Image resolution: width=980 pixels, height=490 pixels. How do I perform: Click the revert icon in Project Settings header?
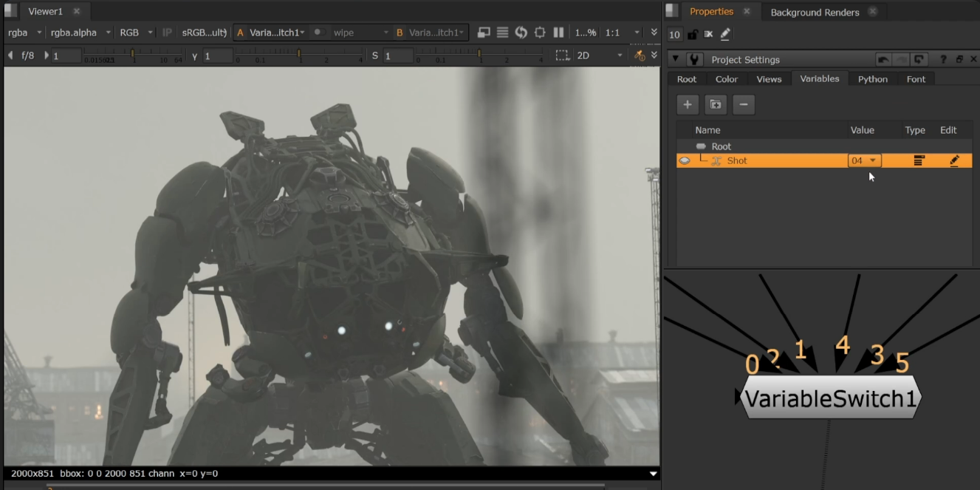click(919, 60)
